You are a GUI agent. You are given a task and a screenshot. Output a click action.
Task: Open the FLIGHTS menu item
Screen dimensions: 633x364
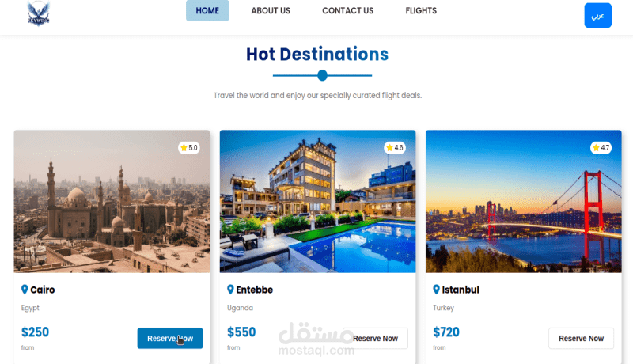(421, 10)
